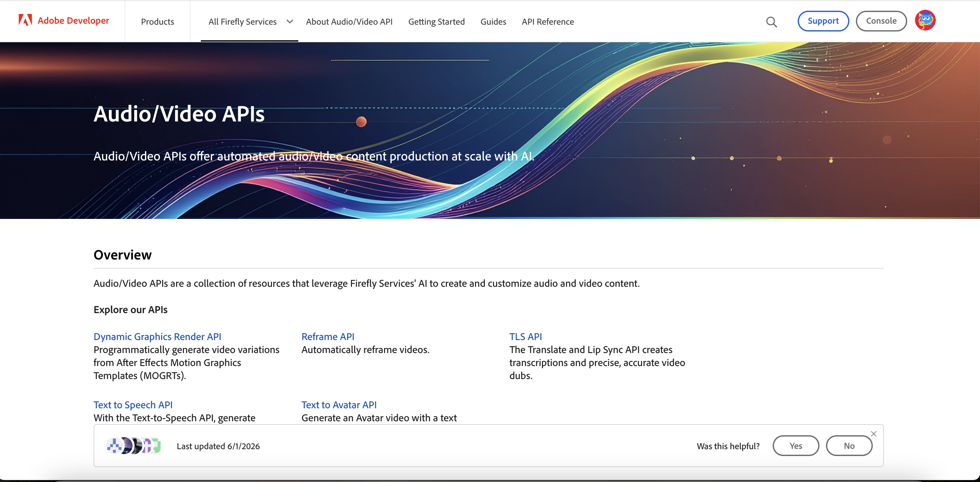The width and height of the screenshot is (980, 482).
Task: Visit the Text to Avatar API link
Action: [339, 405]
